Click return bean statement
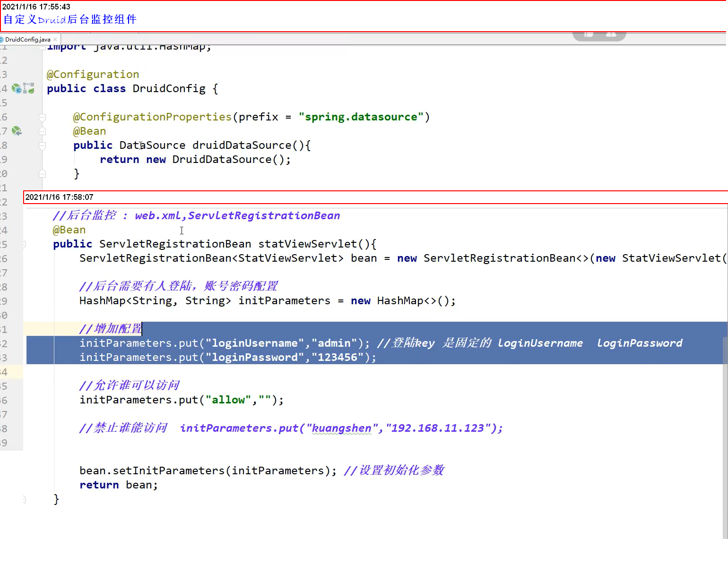Image resolution: width=728 pixels, height=573 pixels. pos(119,485)
